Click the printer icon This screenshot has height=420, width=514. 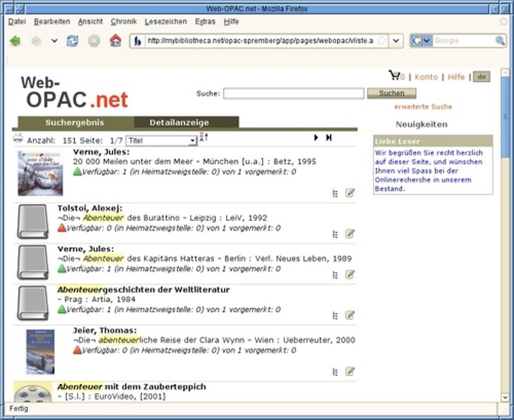18,138
